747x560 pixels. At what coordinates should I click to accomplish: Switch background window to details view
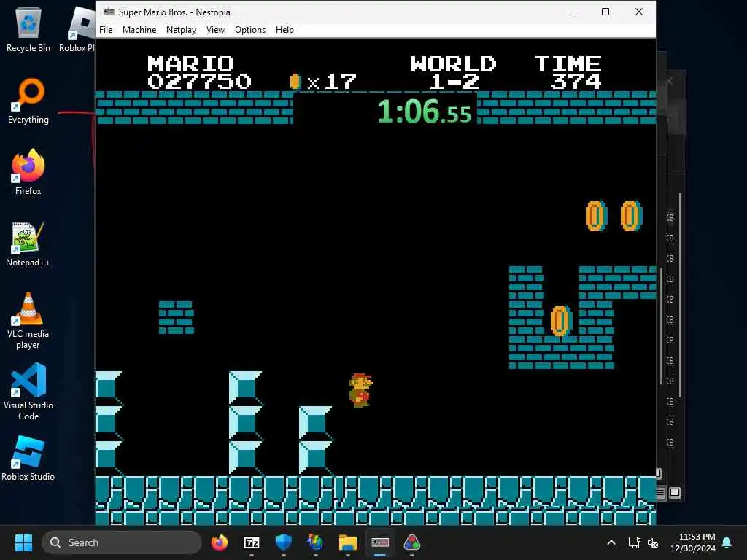point(660,493)
